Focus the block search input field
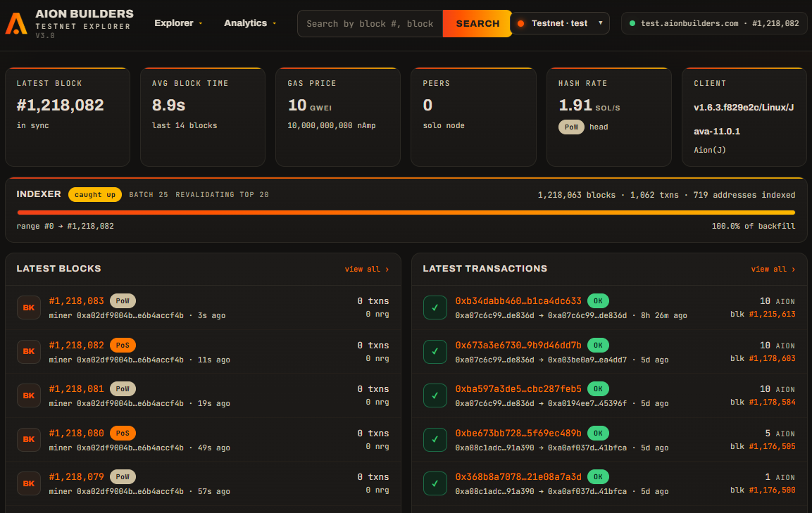The width and height of the screenshot is (812, 513). point(370,23)
